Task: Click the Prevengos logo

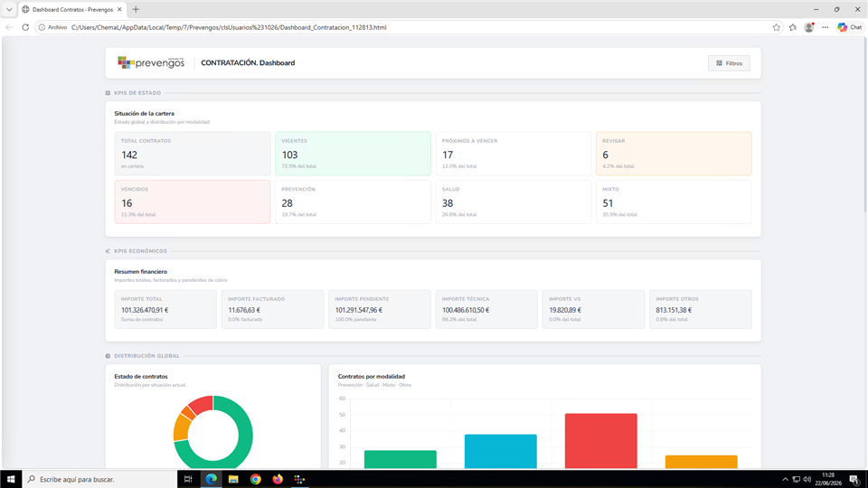Action: click(x=151, y=62)
